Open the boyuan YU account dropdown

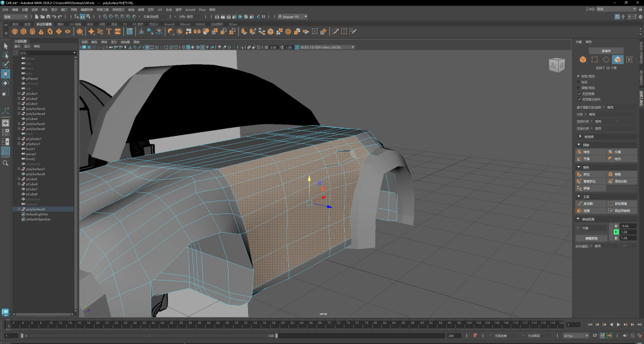[x=293, y=17]
